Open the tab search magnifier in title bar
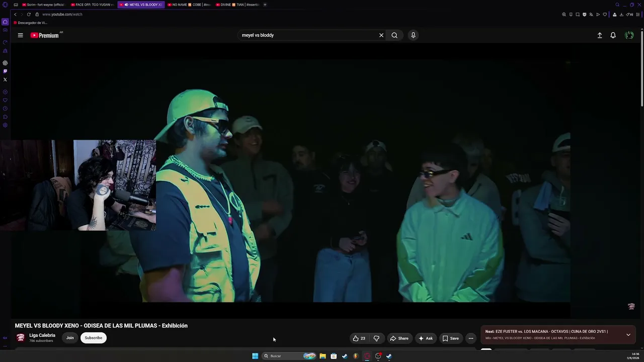 coord(617,5)
